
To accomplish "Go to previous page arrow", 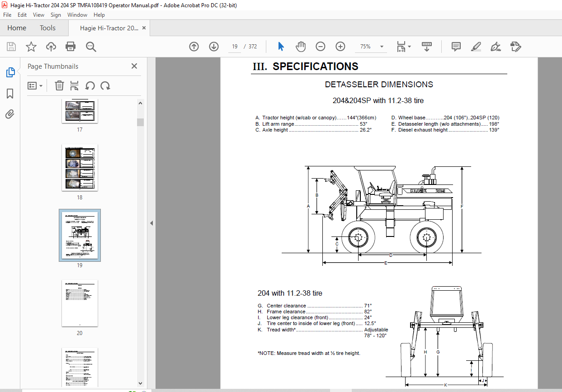I will pyautogui.click(x=194, y=47).
